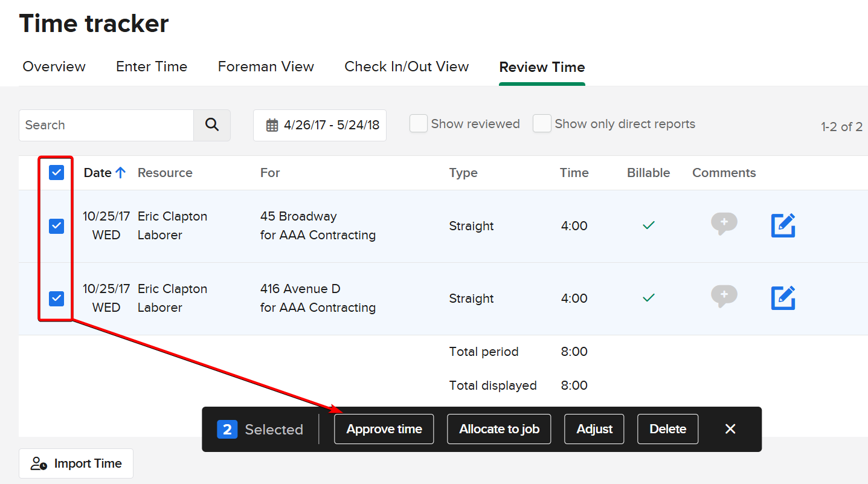Dismiss the selection action bar
This screenshot has height=484, width=868.
point(730,429)
